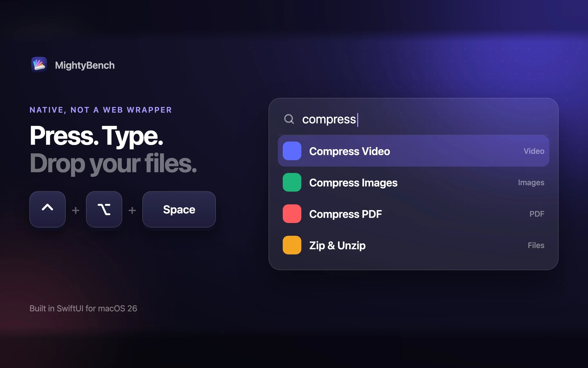Click the MightyBench brand name text
588x368 pixels.
coord(85,65)
